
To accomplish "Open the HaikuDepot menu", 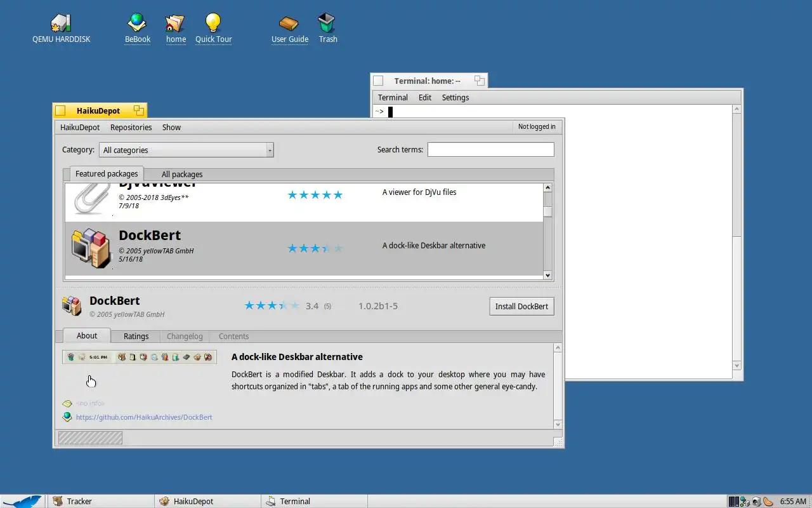I will coord(80,127).
